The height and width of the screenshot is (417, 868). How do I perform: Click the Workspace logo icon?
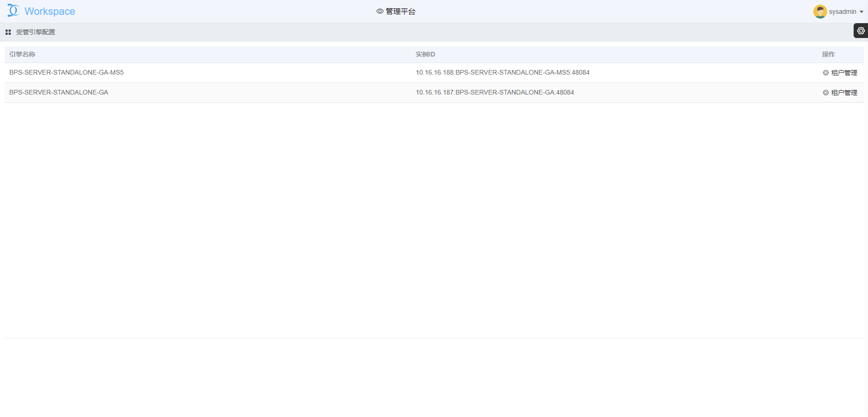coord(13,11)
